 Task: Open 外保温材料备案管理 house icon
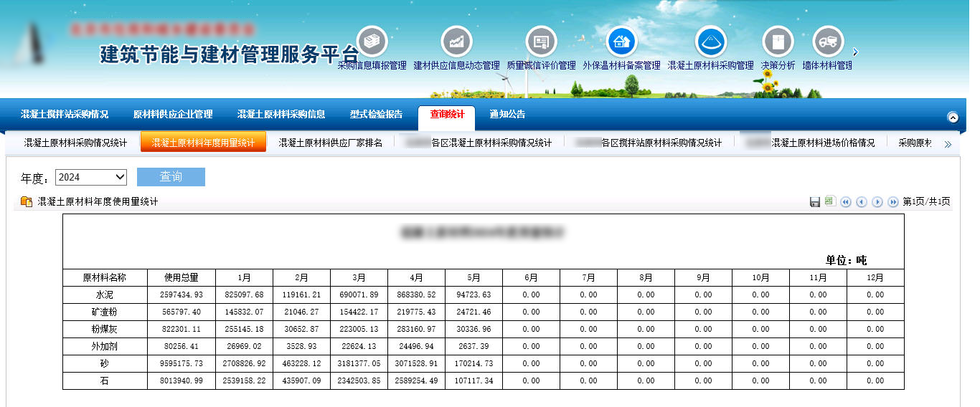click(x=621, y=42)
